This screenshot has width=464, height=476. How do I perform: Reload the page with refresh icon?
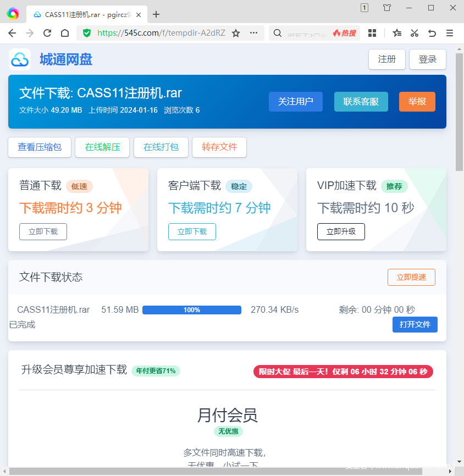[47, 33]
